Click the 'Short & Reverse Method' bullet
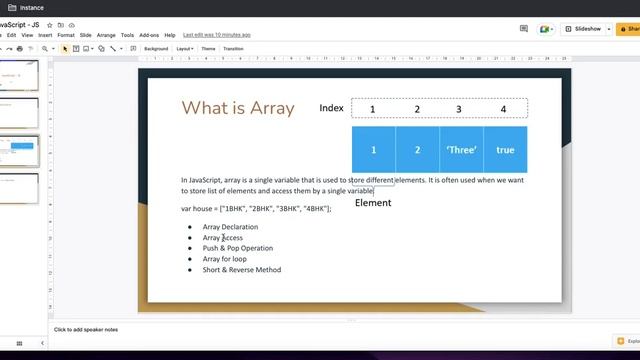The width and height of the screenshot is (640, 360). 242,270
